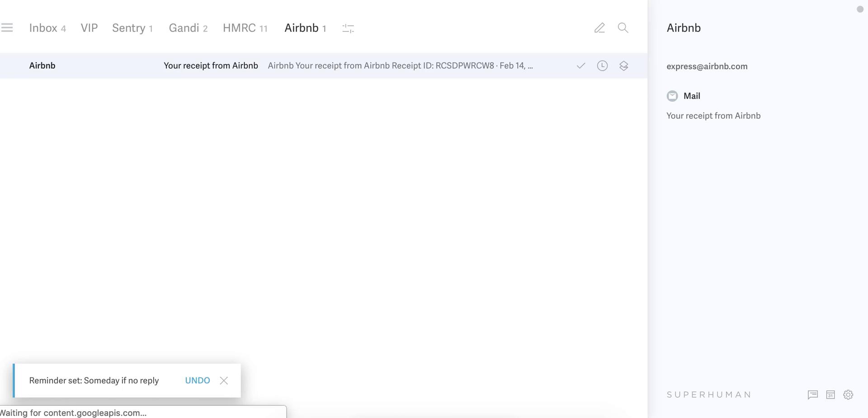Click the Mail envelope icon in sidebar

pyautogui.click(x=672, y=96)
